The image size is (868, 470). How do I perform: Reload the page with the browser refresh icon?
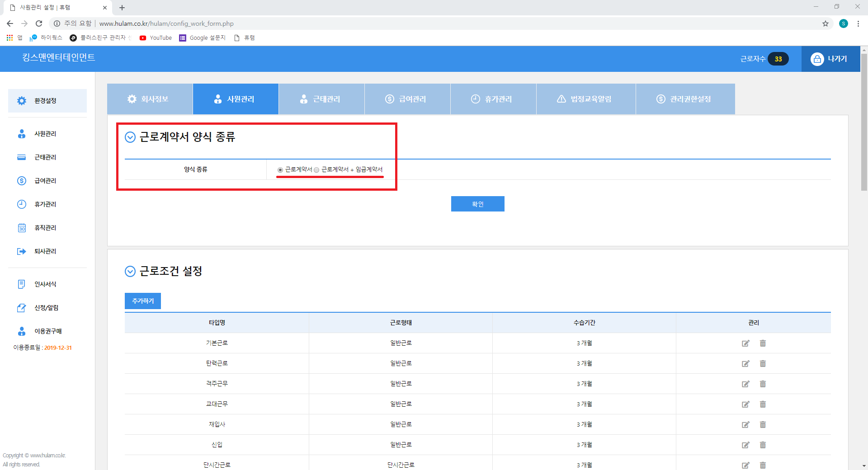point(39,23)
